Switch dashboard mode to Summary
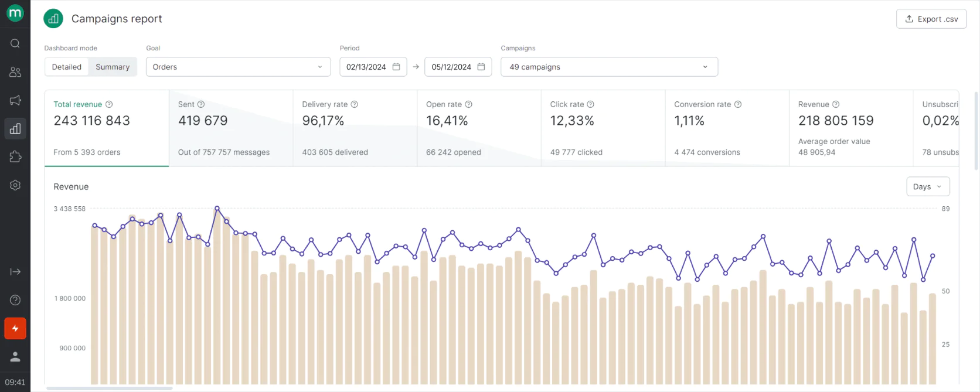 tap(113, 67)
